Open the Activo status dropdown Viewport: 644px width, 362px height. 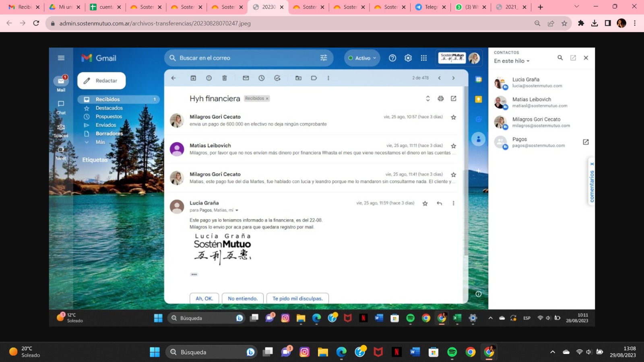362,58
